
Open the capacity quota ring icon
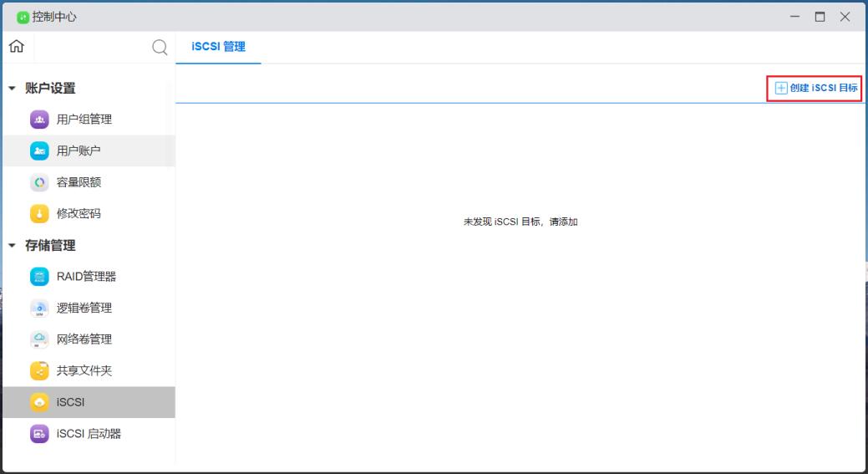click(40, 182)
